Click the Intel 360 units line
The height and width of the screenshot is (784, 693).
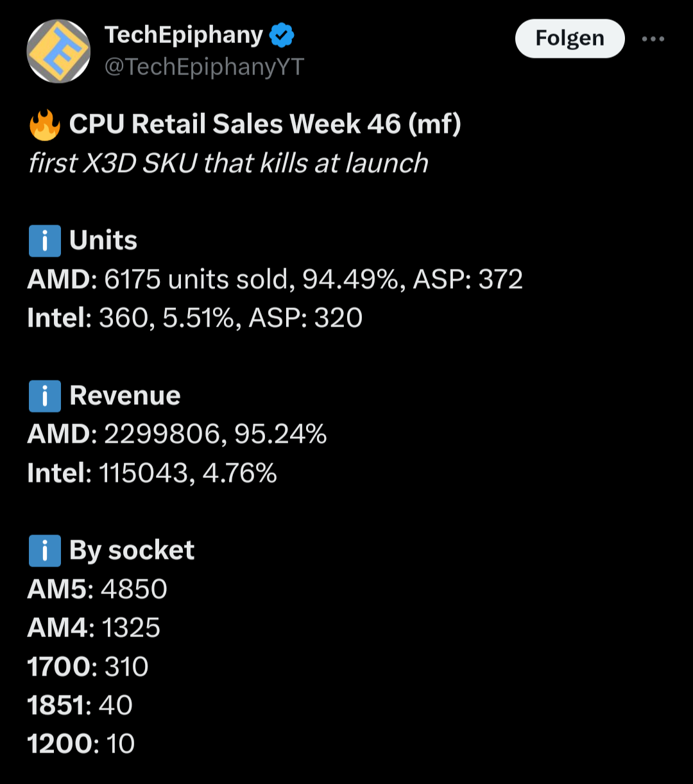(194, 318)
